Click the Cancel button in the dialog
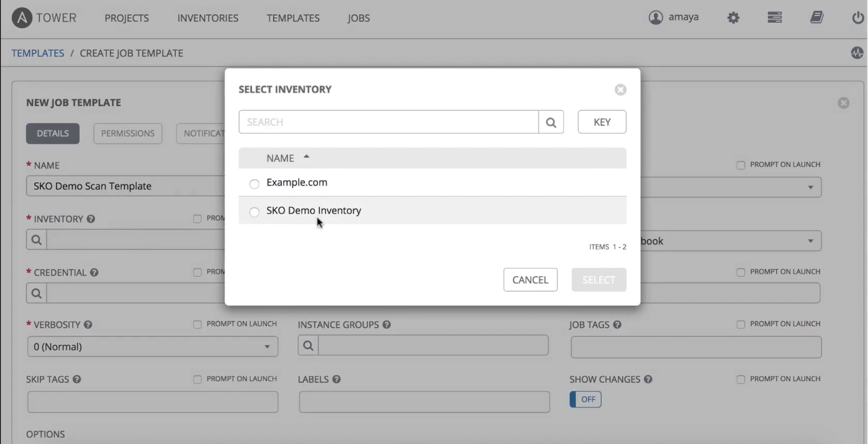Screen dimensions: 868x444 tap(530, 280)
